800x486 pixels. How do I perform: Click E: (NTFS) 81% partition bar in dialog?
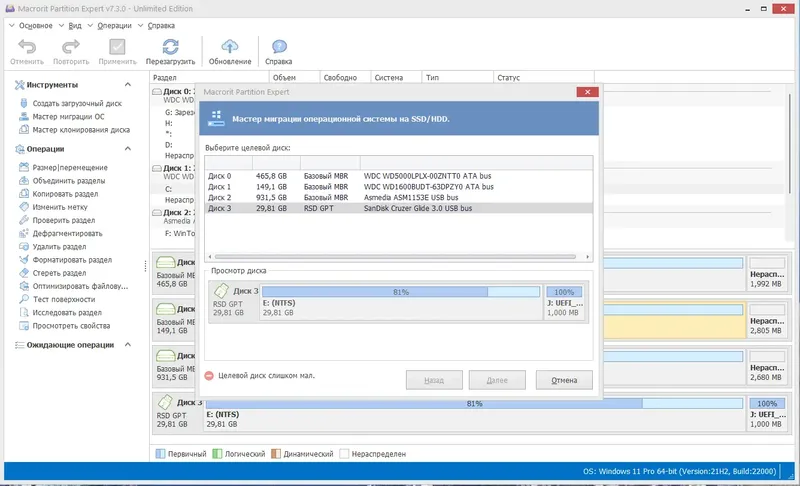401,292
